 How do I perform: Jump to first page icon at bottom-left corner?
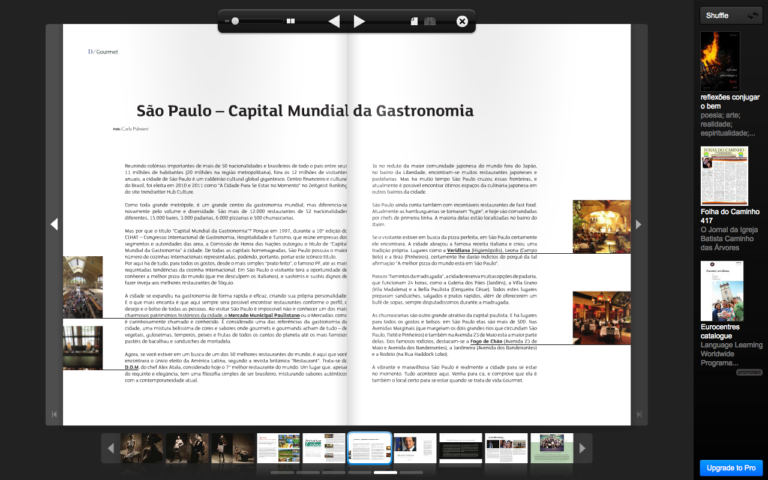tap(54, 414)
